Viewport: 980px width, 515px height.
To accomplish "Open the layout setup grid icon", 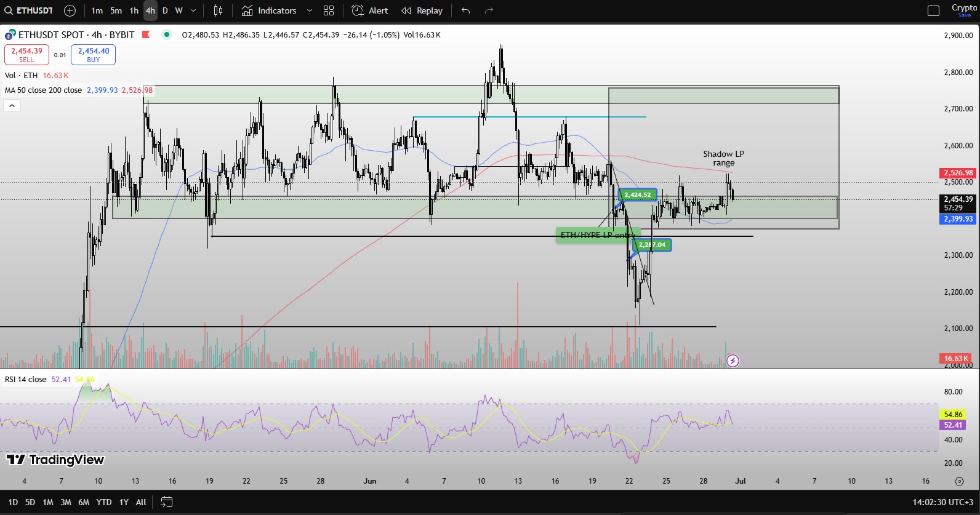I will click(329, 10).
